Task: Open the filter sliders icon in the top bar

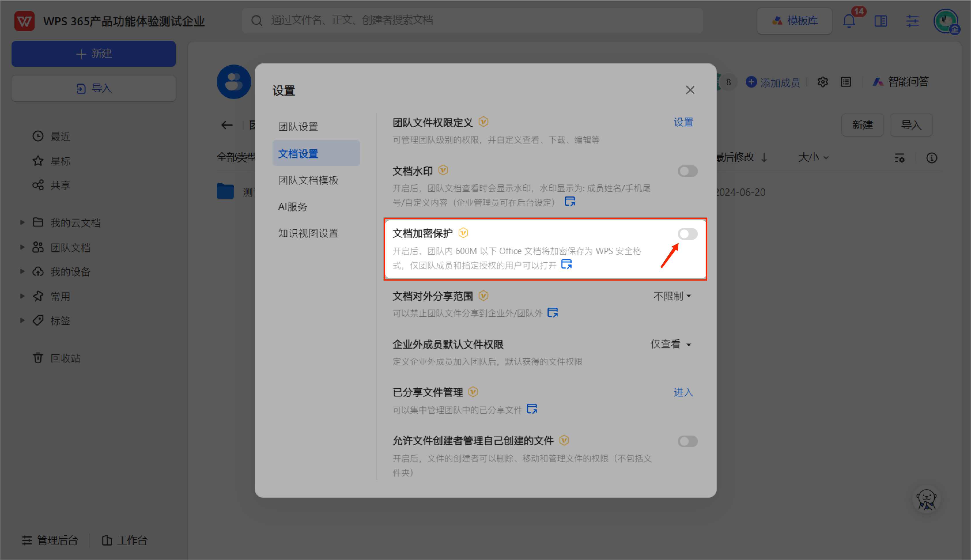Action: coord(912,21)
